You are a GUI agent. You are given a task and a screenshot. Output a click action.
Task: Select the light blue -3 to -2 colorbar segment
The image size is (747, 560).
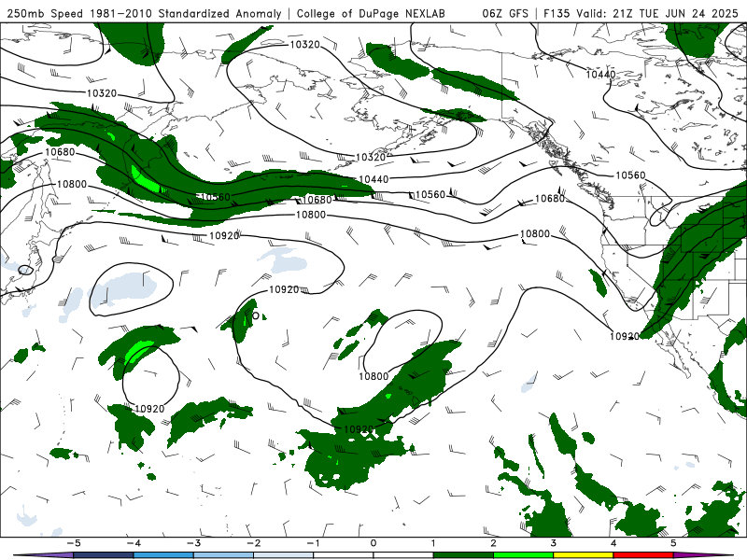coord(223,555)
